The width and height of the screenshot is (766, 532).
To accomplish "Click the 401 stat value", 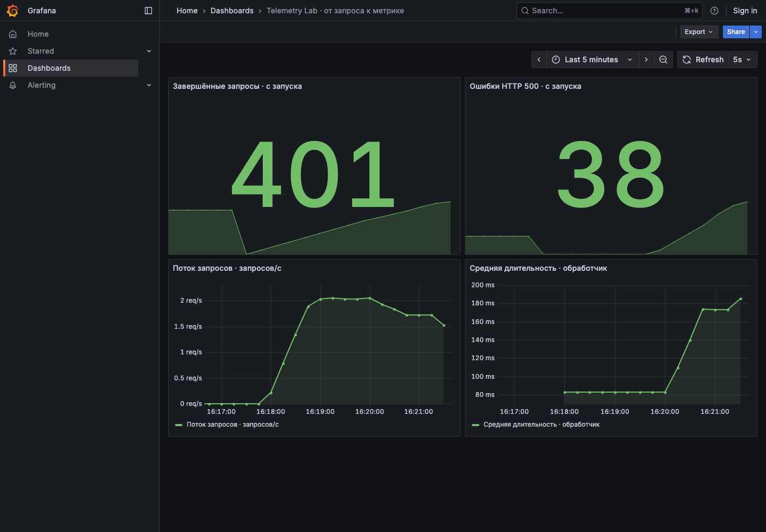I will 314,174.
